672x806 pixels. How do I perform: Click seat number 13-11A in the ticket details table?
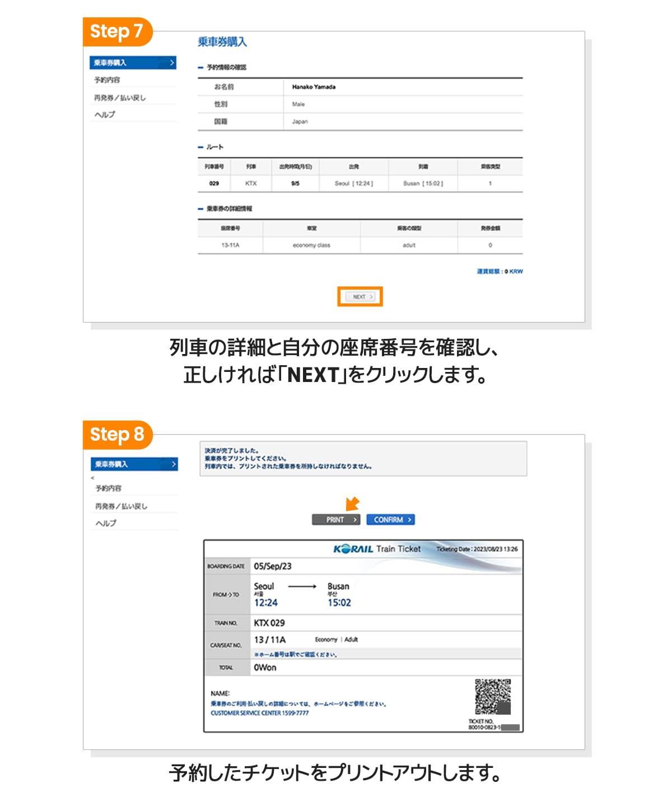coord(230,245)
